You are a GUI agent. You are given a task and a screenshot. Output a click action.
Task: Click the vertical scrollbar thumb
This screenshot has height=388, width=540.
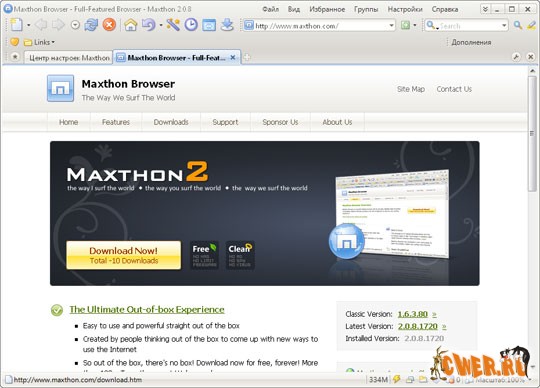pyautogui.click(x=532, y=134)
